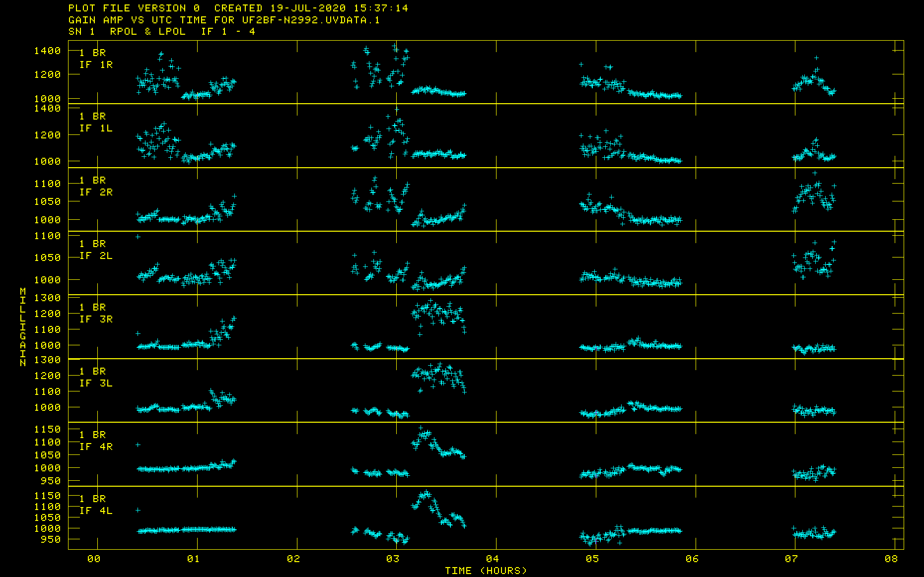Click the IF 3L panel label
924x577 pixels.
pos(96,383)
